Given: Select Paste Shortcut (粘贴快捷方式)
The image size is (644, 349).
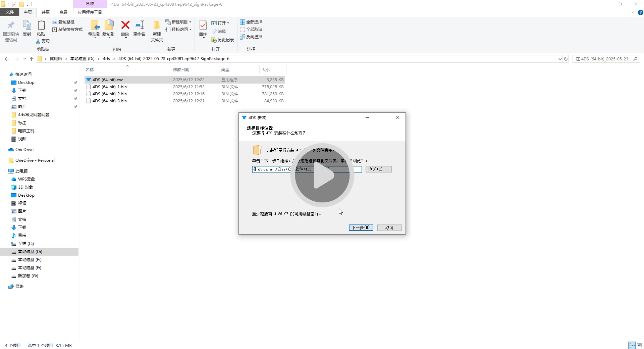Looking at the screenshot, I should (67, 30).
